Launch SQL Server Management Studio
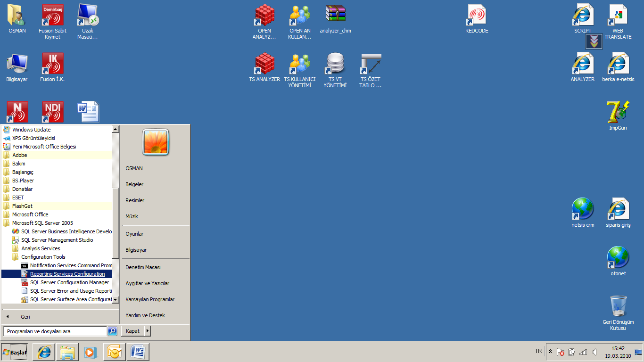 (x=57, y=240)
